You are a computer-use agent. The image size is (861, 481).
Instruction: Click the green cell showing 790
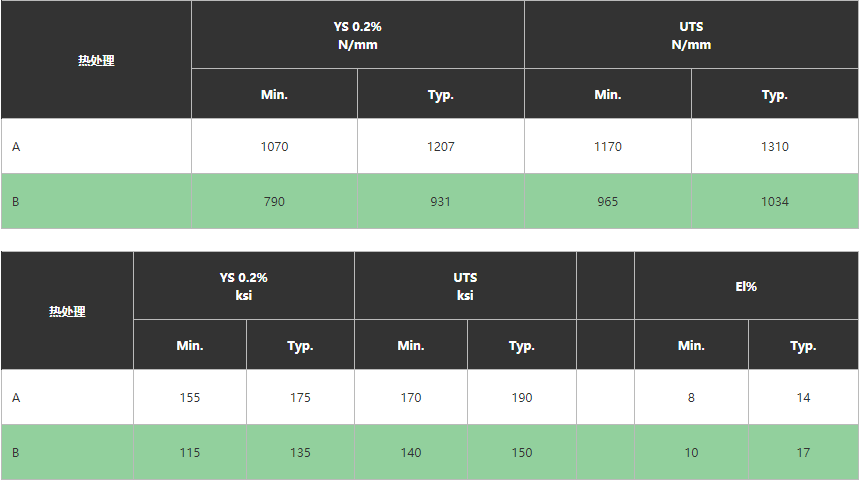(x=274, y=202)
